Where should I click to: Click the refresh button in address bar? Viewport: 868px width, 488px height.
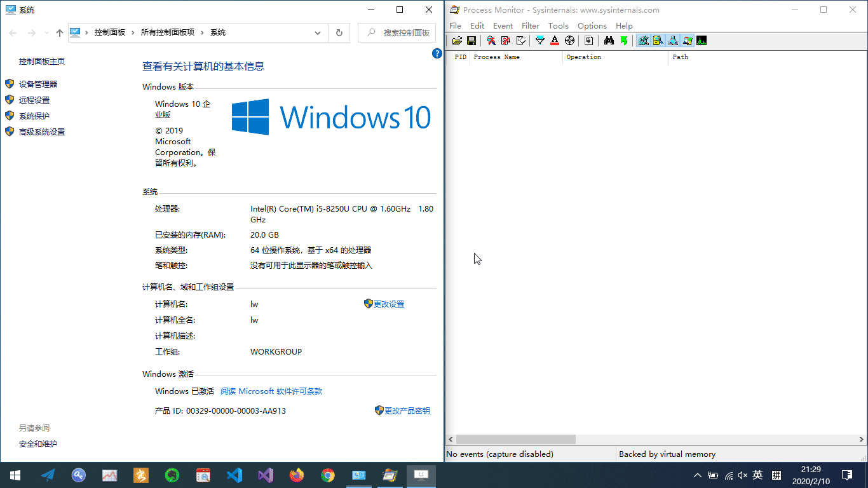pyautogui.click(x=339, y=32)
